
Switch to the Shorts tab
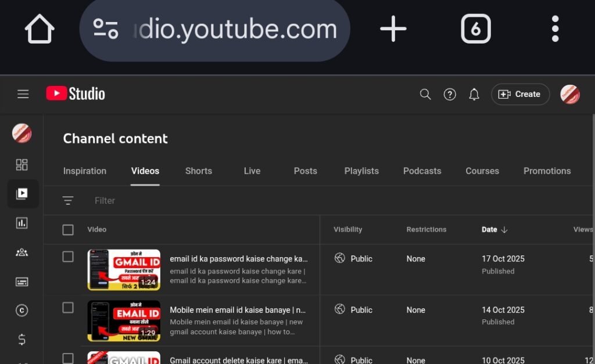[198, 171]
